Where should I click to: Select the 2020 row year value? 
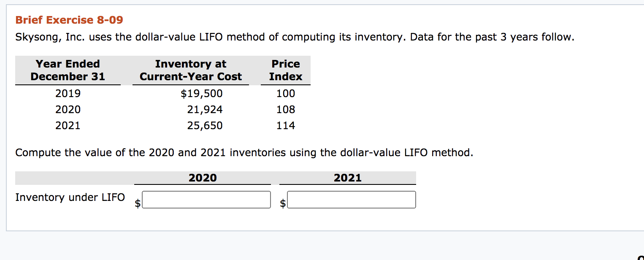click(x=68, y=109)
